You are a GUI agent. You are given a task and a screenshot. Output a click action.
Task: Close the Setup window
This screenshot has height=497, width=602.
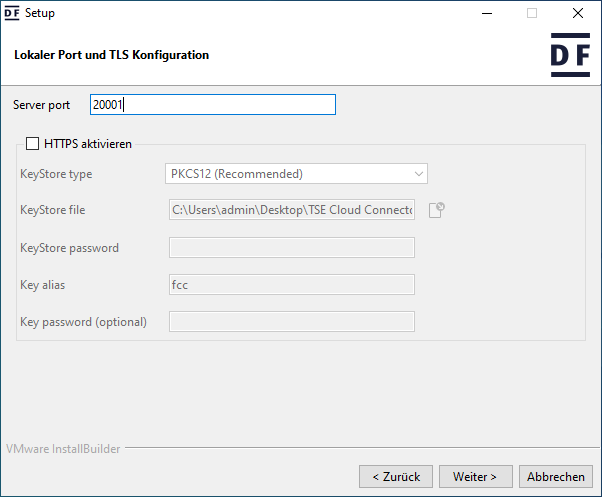point(578,14)
